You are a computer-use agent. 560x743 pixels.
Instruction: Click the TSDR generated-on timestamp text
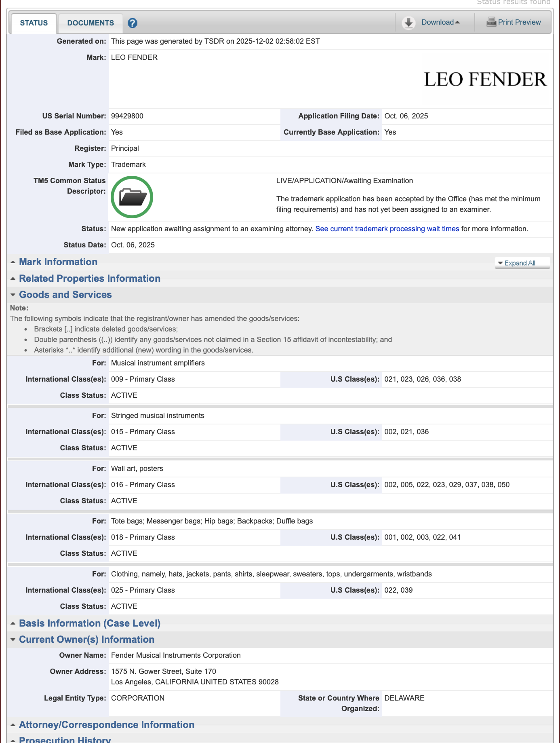click(x=215, y=41)
